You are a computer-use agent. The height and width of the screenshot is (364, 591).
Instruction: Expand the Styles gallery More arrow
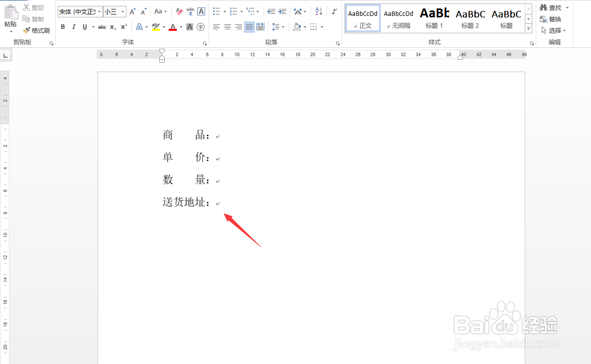click(528, 28)
